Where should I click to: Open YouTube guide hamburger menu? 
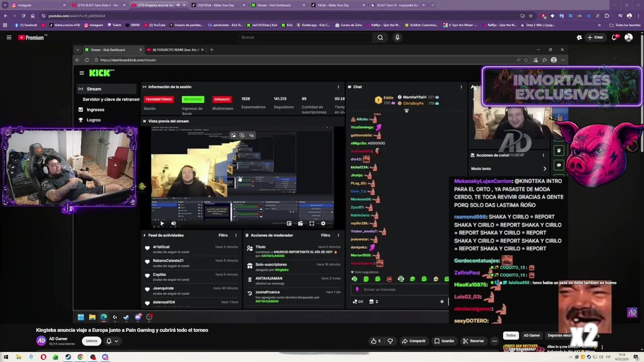(x=9, y=37)
